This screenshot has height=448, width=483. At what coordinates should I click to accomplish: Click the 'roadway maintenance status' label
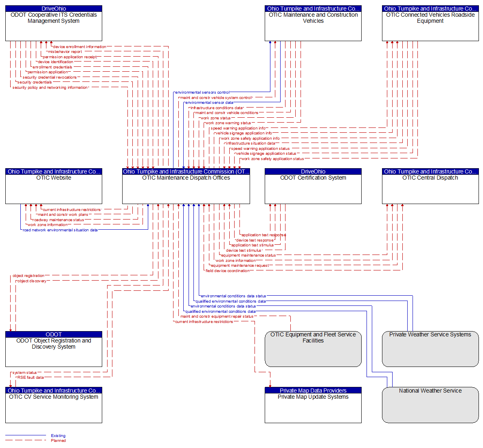pyautogui.click(x=59, y=220)
